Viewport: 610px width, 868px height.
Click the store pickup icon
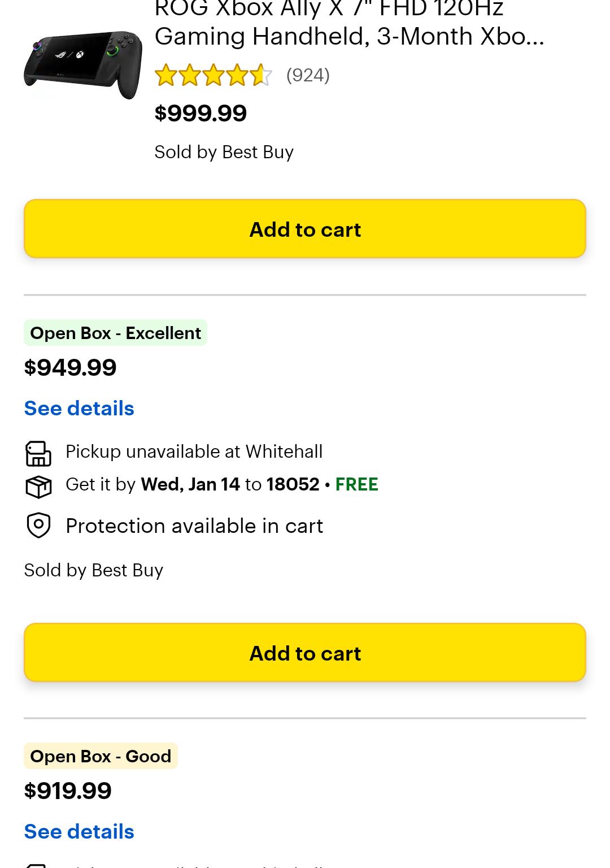(x=38, y=453)
